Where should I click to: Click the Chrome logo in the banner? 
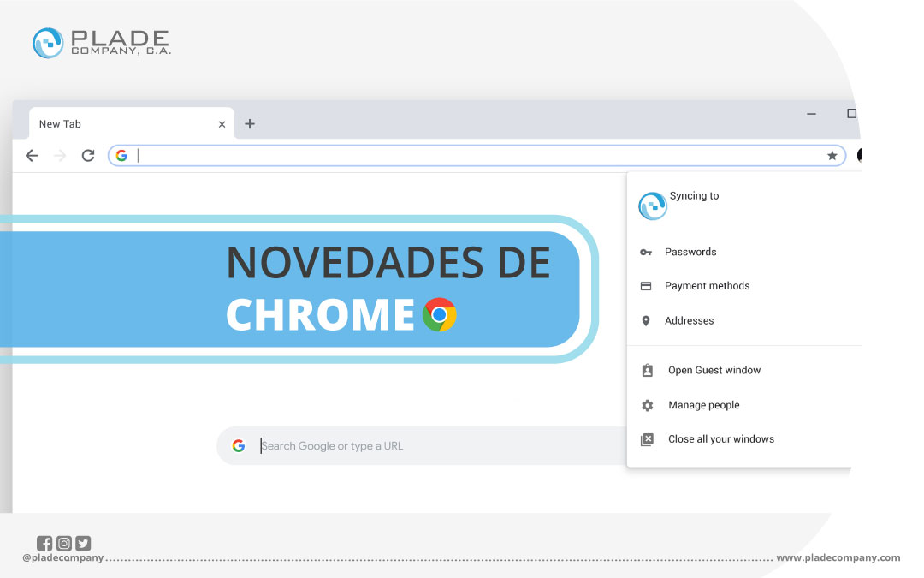440,315
